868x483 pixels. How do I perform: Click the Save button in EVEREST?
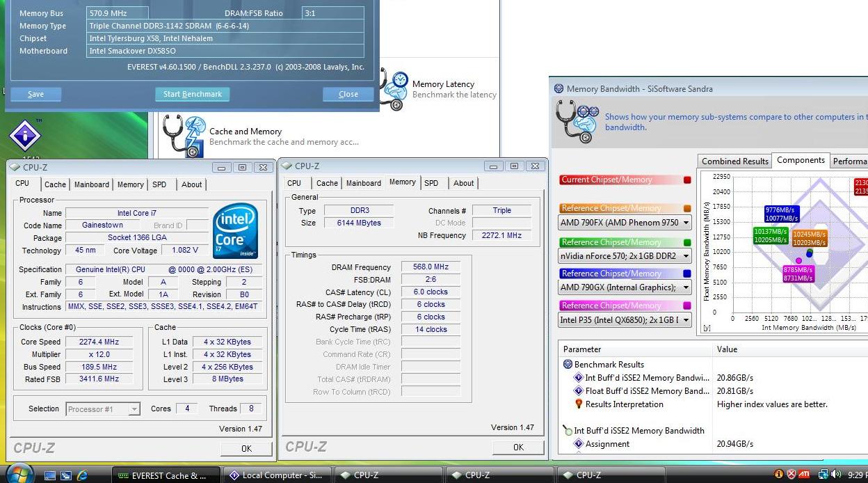coord(35,94)
